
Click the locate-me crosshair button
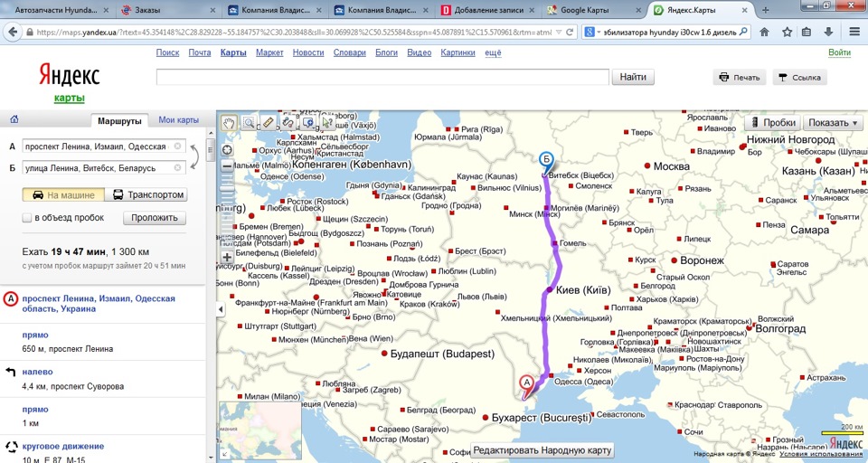[x=227, y=150]
